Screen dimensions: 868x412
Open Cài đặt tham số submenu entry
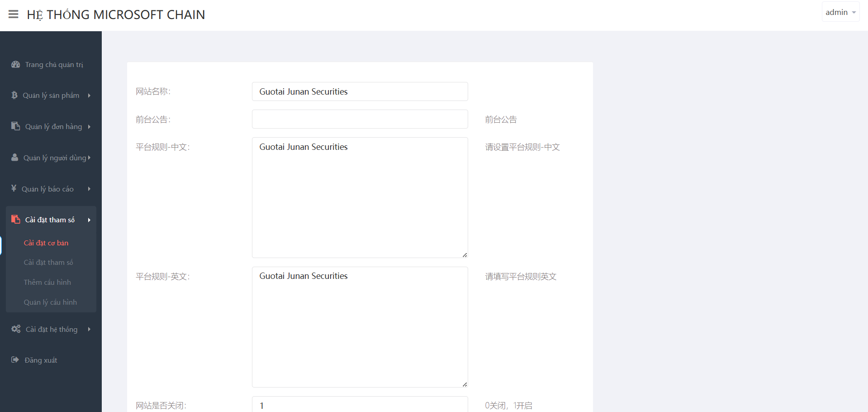[x=48, y=263]
